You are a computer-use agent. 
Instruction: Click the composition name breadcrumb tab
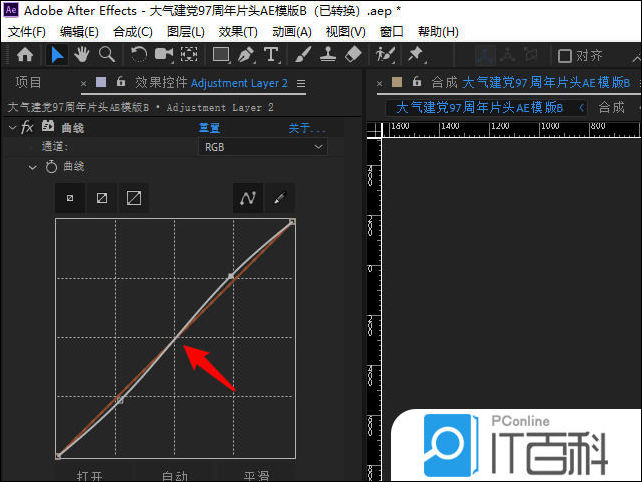pos(479,108)
